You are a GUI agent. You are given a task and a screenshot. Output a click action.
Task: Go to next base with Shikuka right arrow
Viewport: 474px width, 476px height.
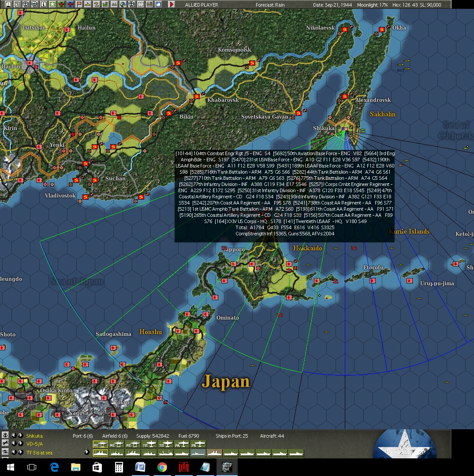click(x=21, y=435)
